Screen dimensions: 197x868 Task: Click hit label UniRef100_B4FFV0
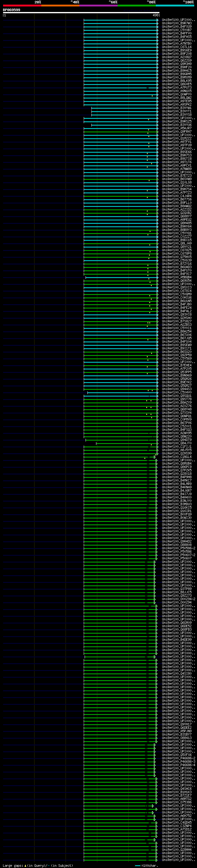coord(177,33)
